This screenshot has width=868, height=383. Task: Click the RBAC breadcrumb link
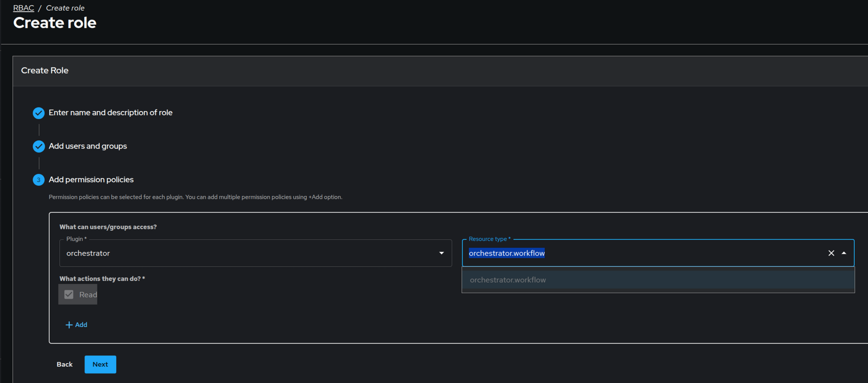pos(23,8)
